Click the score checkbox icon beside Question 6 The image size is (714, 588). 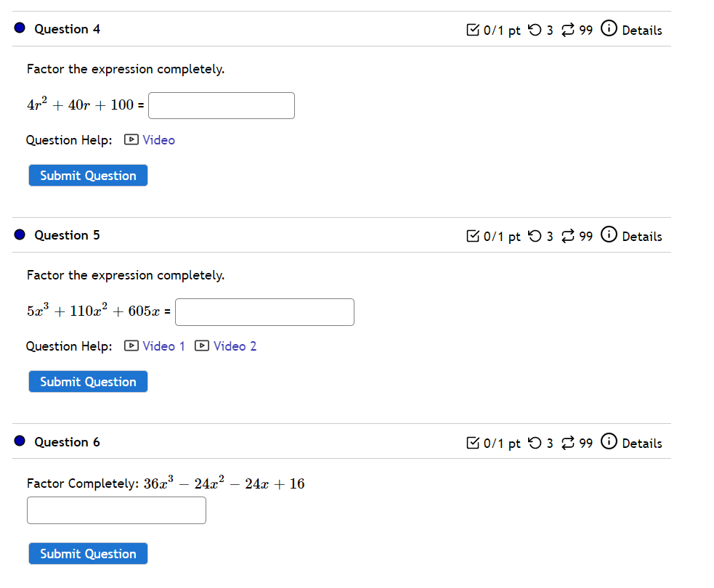pyautogui.click(x=473, y=442)
